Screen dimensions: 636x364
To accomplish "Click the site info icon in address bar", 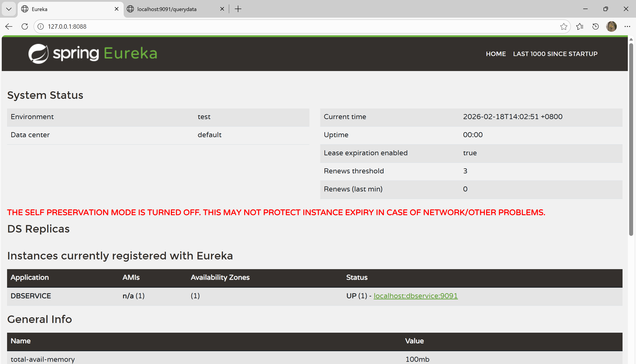I will coord(41,26).
